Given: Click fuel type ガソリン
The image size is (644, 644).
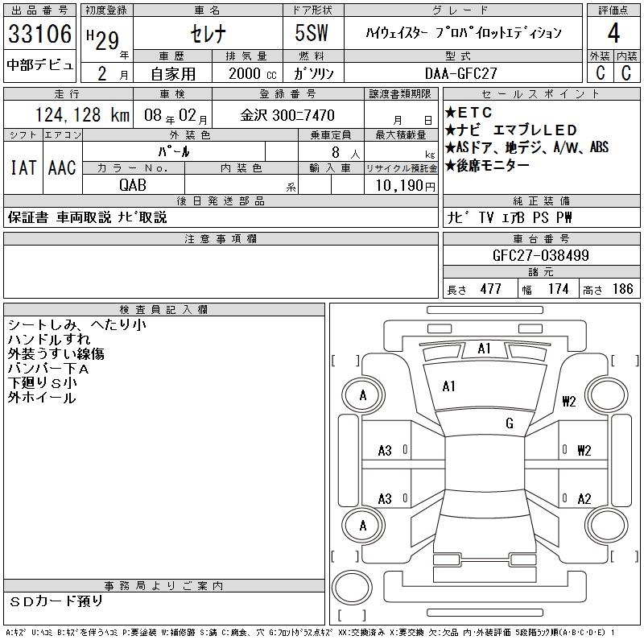Looking at the screenshot, I should click(313, 73).
